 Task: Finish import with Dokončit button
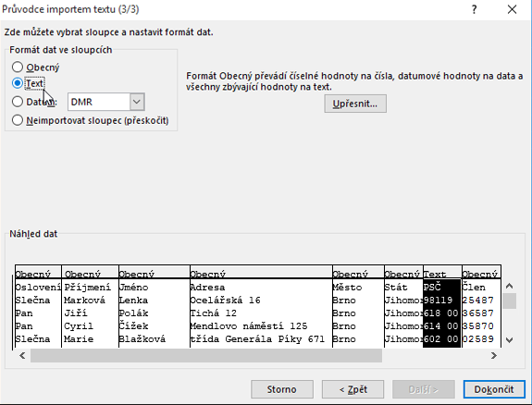click(494, 389)
